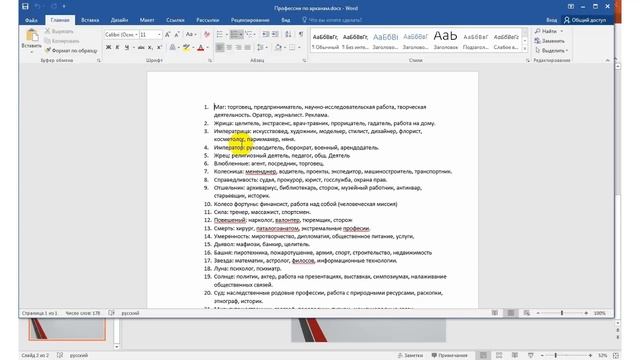Toggle superscript (x²) formatting
Screen dimensions: 640x360
pos(160,48)
